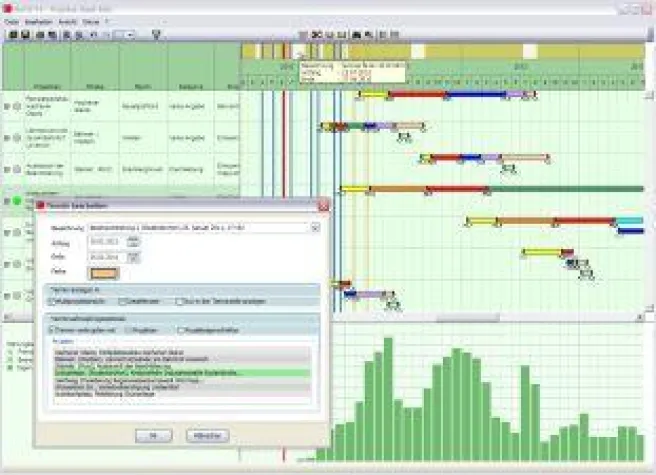Select the green highlighted project in the list
Screen dimensions: 656x475
[x=182, y=373]
